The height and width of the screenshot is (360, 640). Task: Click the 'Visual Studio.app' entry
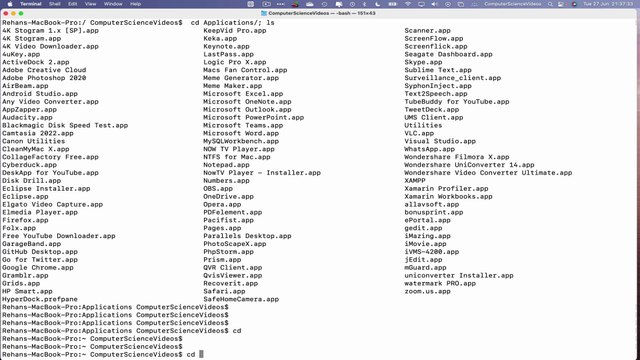[440, 141]
